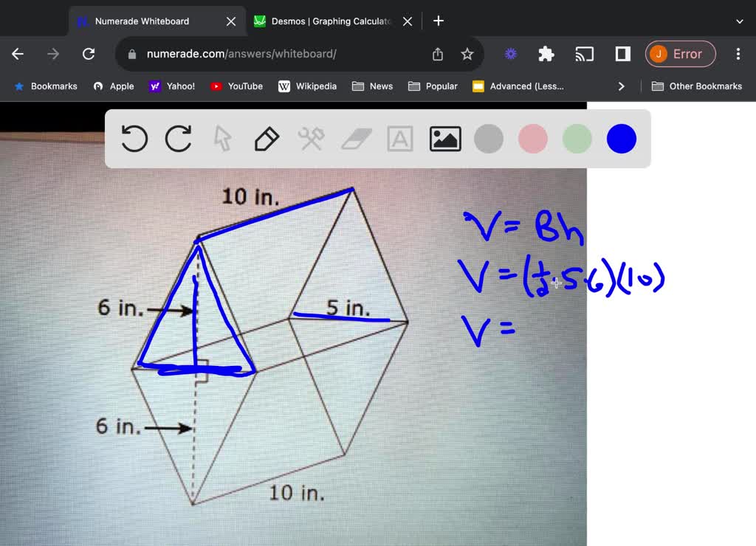
Task: Select the text tool (A icon)
Action: [399, 139]
